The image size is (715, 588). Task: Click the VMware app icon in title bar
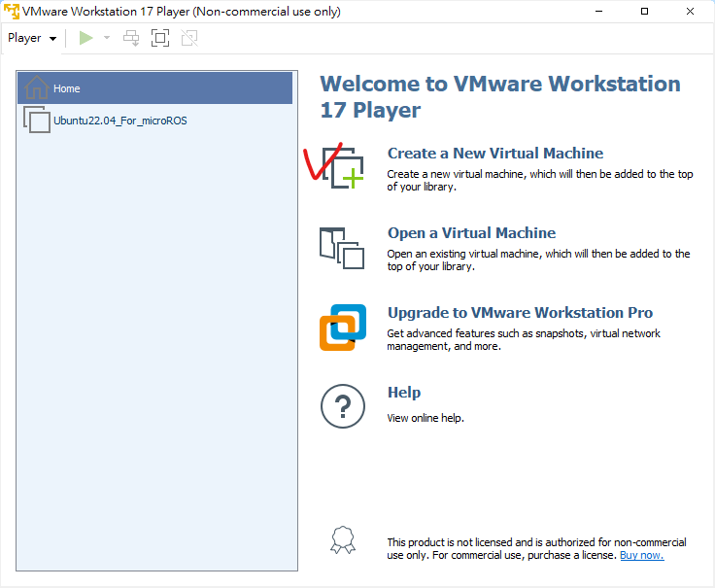pyautogui.click(x=12, y=12)
